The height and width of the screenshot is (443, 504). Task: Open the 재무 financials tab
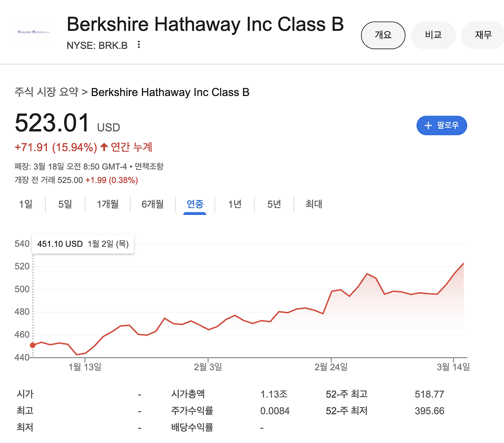[483, 35]
